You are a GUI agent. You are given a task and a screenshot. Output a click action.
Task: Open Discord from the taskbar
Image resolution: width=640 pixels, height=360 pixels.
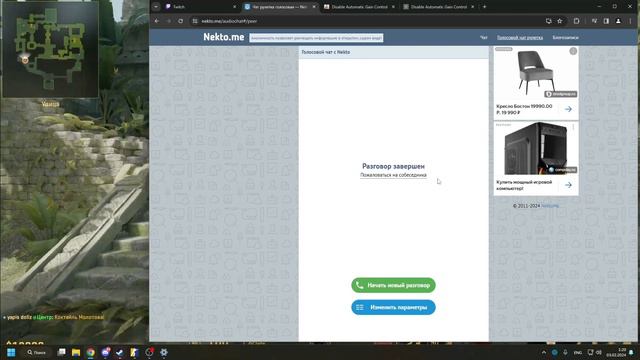[x=105, y=352]
